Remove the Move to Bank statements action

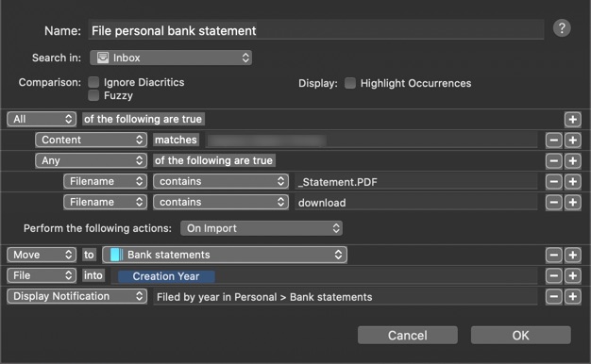click(x=553, y=255)
